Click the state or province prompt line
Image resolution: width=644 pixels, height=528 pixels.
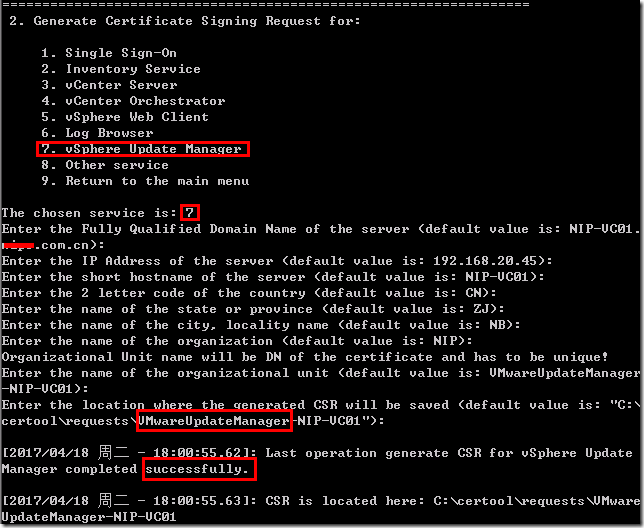click(x=253, y=309)
